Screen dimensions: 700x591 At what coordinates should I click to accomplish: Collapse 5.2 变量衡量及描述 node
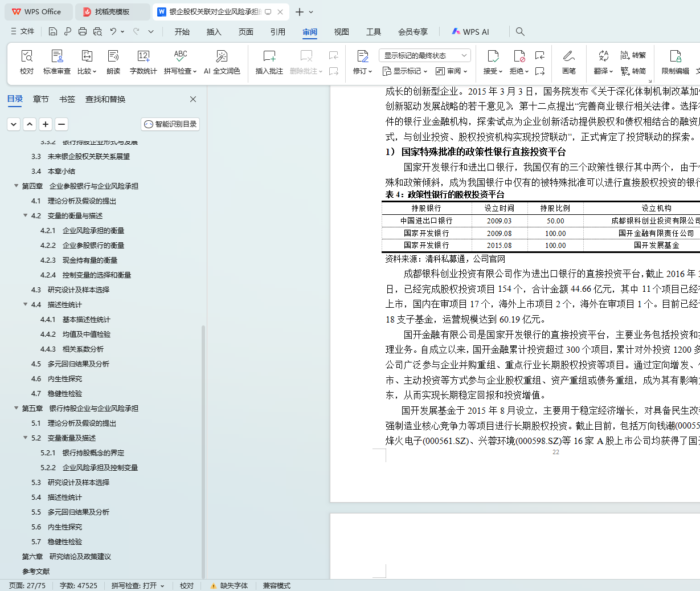(x=25, y=438)
